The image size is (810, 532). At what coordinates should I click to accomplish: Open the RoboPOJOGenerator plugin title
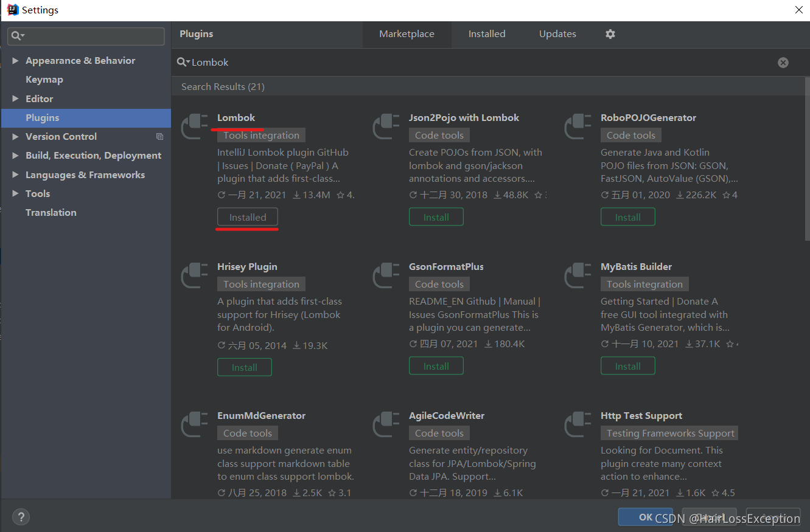click(x=648, y=118)
